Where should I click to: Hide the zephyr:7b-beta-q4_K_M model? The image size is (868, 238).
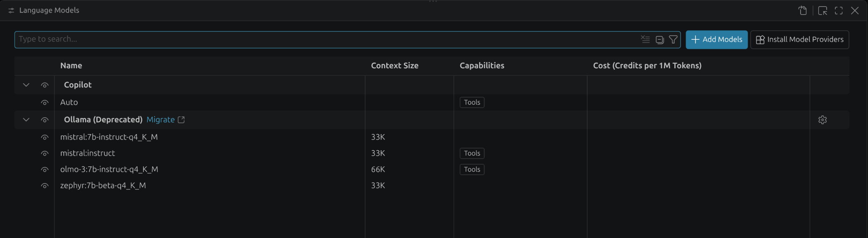click(45, 185)
